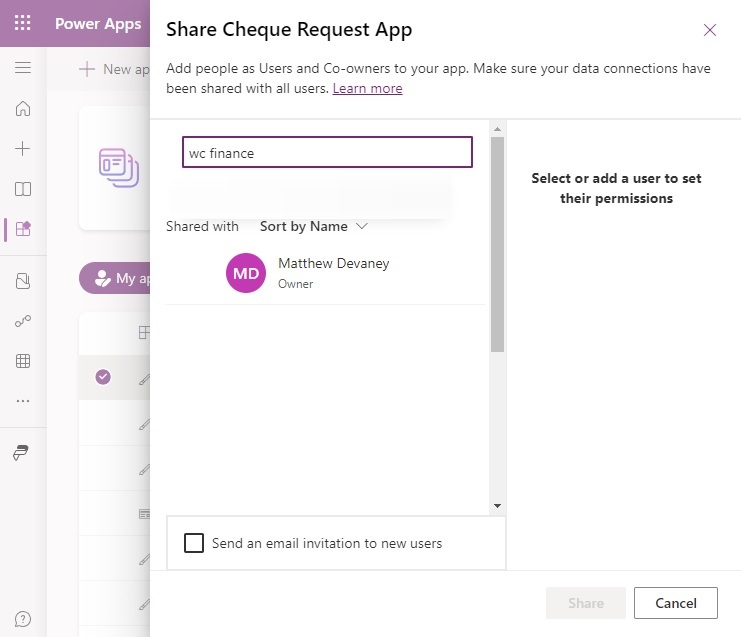
Task: Toggle the hamburger navigation menu
Action: 23,68
